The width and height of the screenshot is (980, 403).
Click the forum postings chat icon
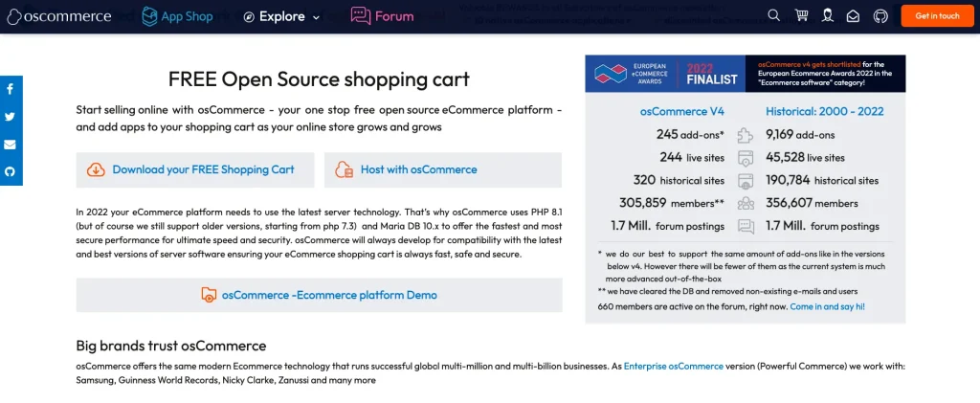point(745,226)
